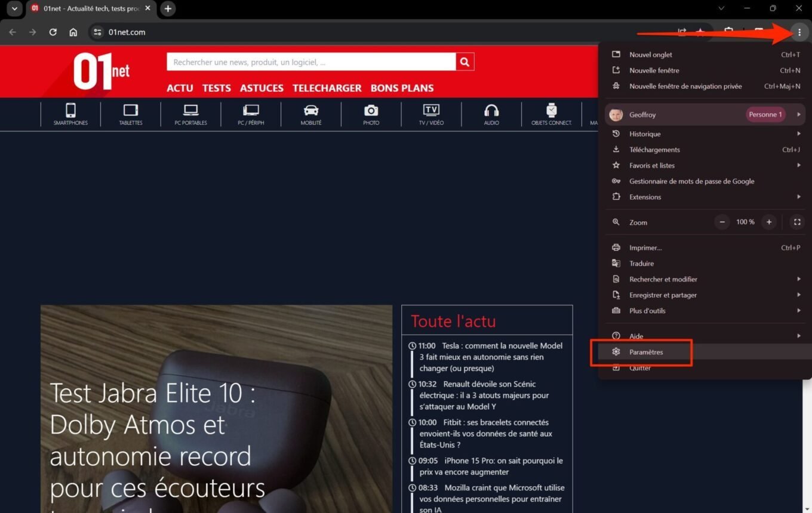Choose Nouvel onglet from the menu
This screenshot has width=812, height=513.
pos(705,55)
